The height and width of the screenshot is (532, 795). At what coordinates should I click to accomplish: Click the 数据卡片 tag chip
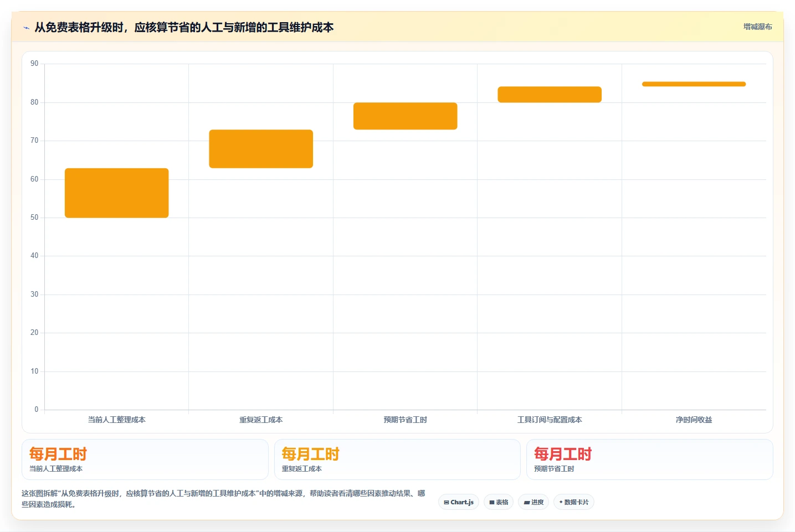coord(574,502)
